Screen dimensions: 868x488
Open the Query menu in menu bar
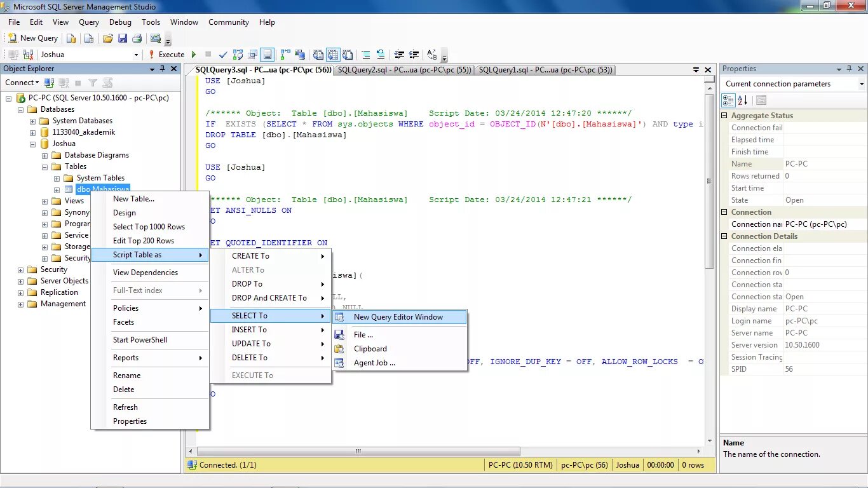89,22
